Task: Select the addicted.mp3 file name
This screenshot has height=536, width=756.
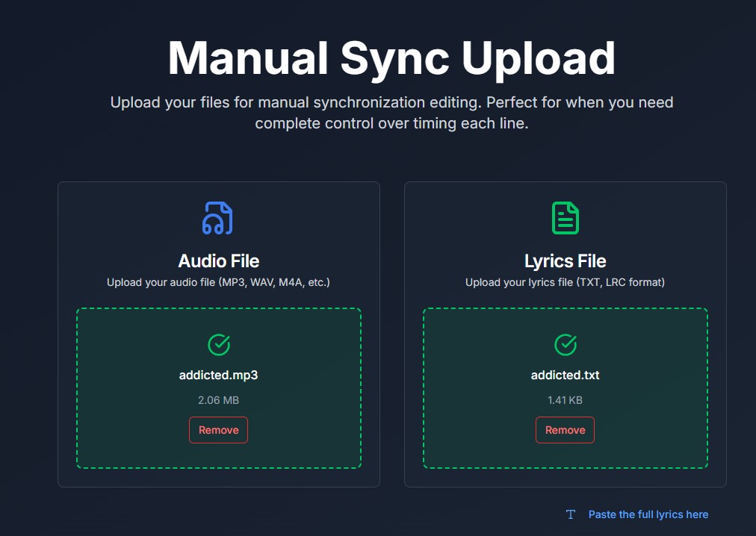Action: tap(218, 375)
